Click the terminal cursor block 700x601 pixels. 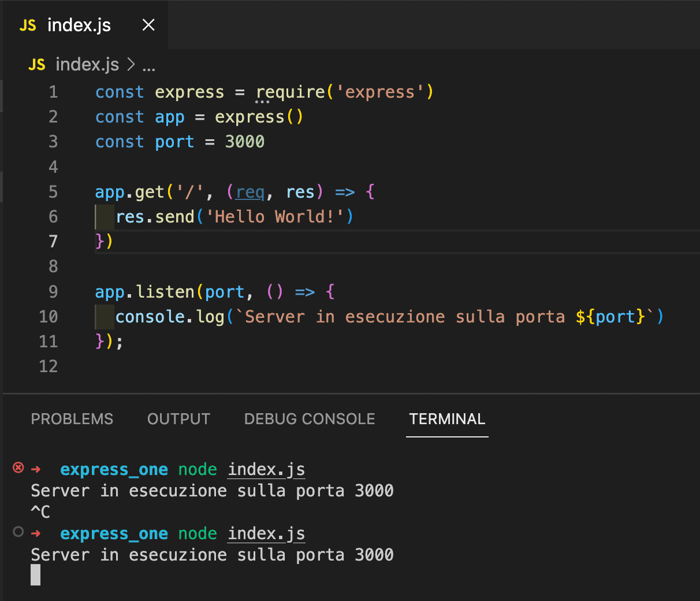click(36, 575)
